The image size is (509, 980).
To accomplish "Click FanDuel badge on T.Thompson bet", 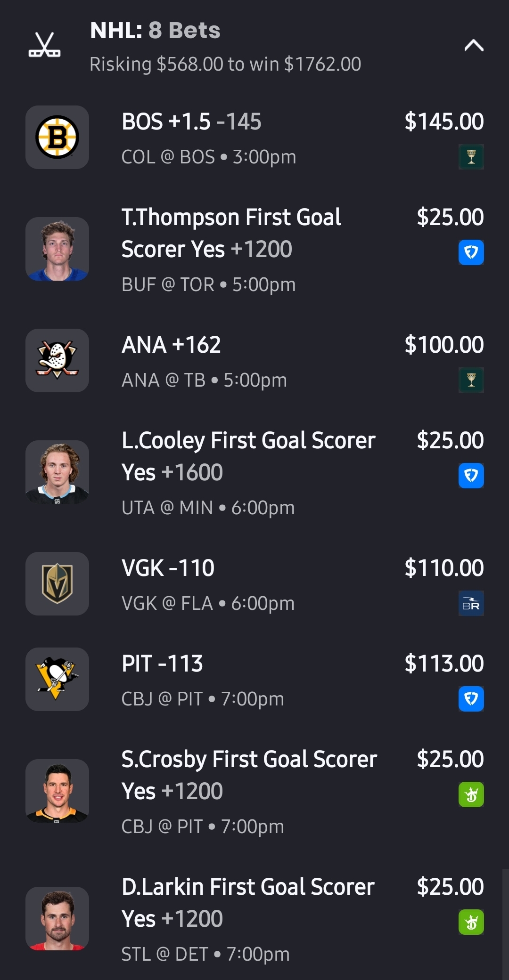I will pos(471,252).
